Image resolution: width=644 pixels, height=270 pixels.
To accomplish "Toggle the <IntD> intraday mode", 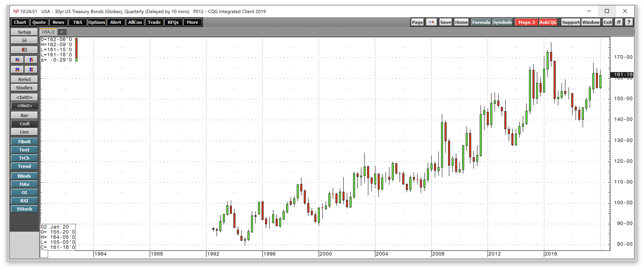I will [x=24, y=97].
